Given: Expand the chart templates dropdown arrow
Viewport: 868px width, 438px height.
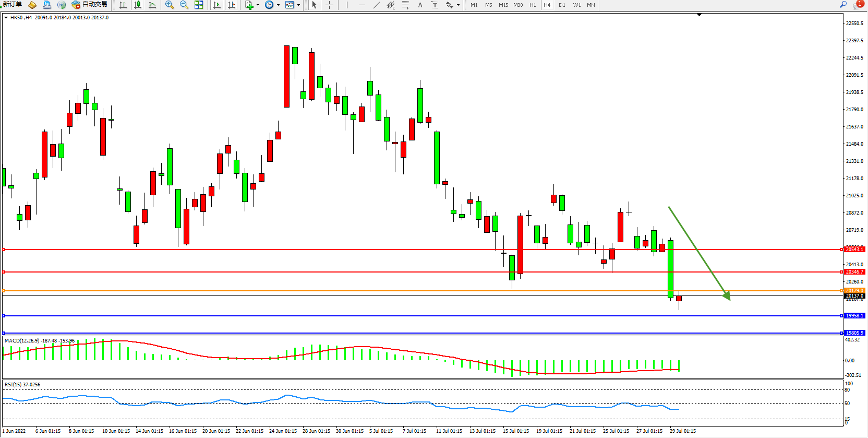Looking at the screenshot, I should [298, 5].
